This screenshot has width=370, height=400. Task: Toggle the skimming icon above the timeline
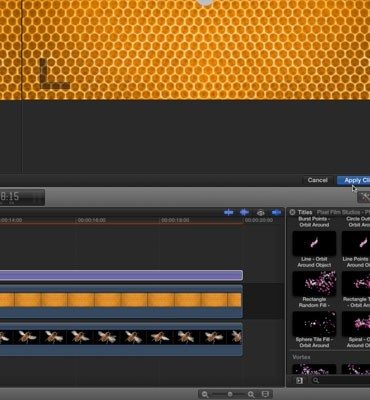tap(229, 212)
